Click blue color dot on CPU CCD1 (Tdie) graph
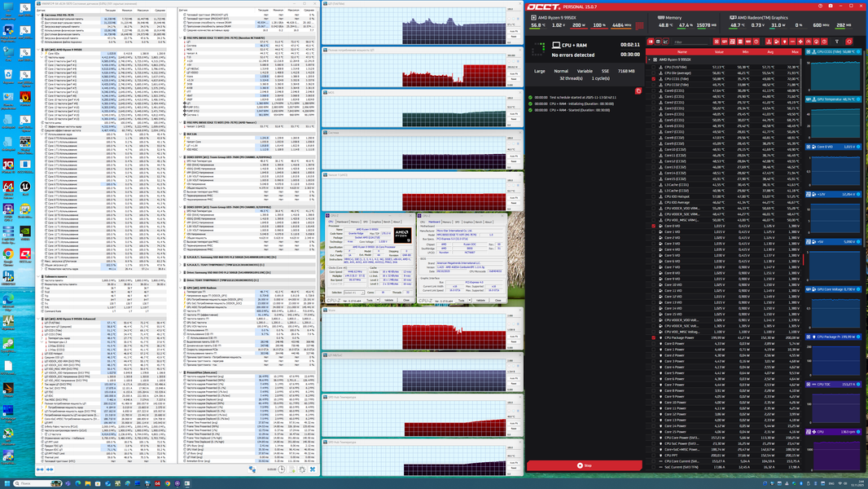This screenshot has height=489, width=868. pos(858,52)
